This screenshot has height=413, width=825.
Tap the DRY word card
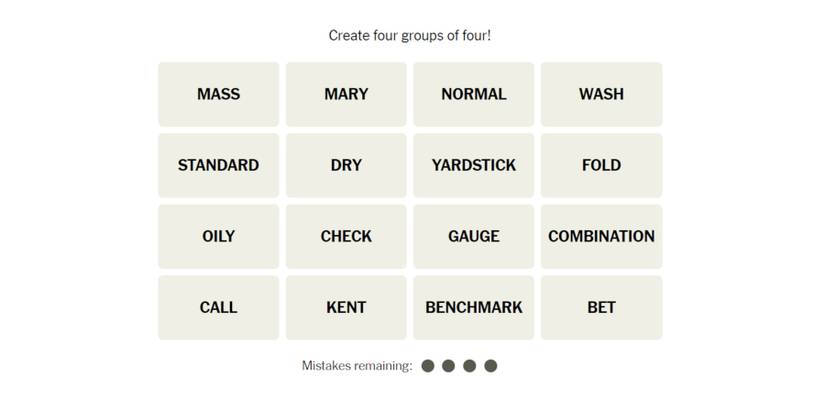tap(346, 165)
